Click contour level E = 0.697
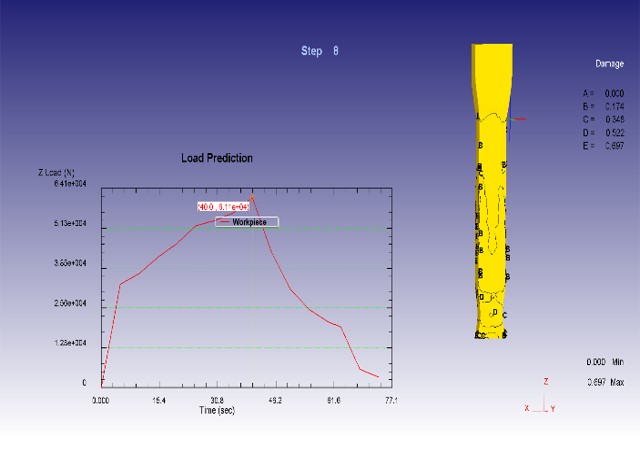This screenshot has width=640, height=451. [x=599, y=145]
